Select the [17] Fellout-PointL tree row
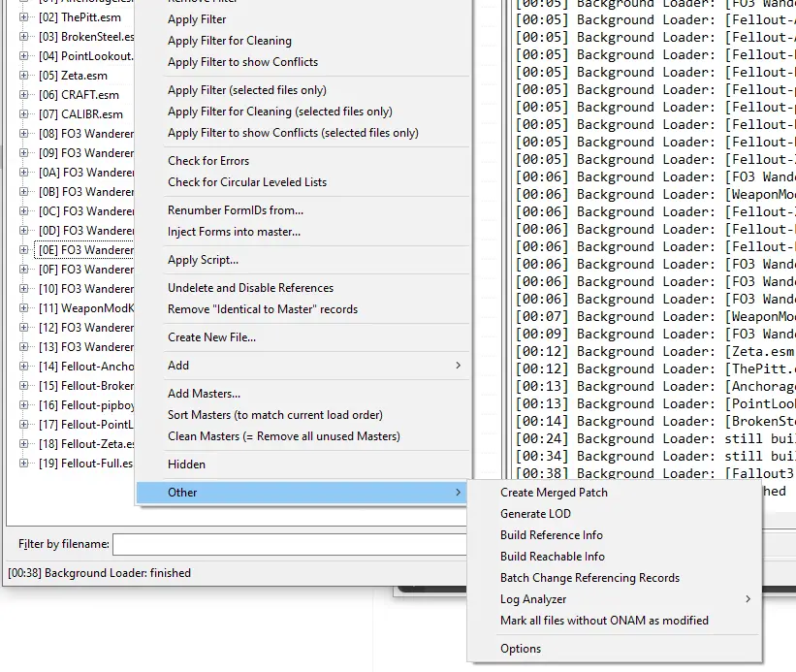 (x=86, y=425)
